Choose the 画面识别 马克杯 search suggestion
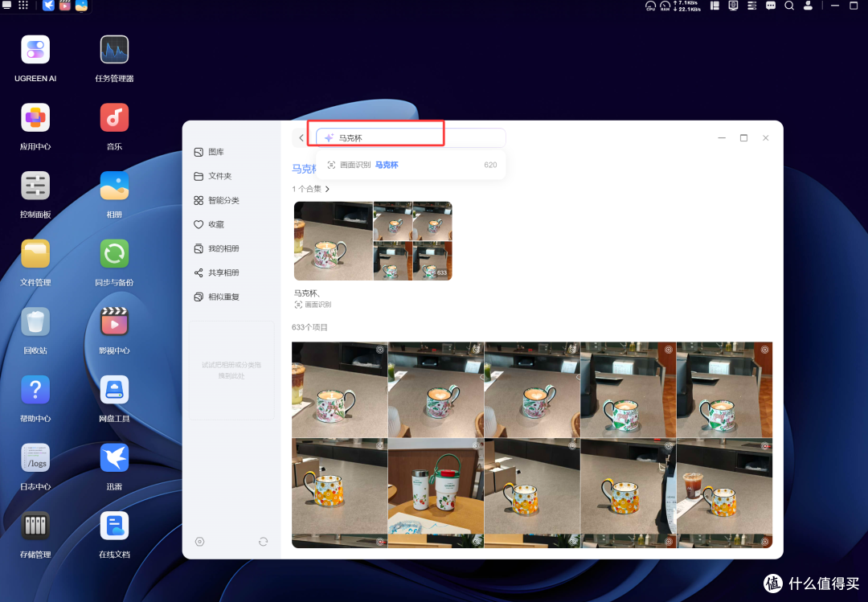The image size is (868, 602). (x=410, y=165)
